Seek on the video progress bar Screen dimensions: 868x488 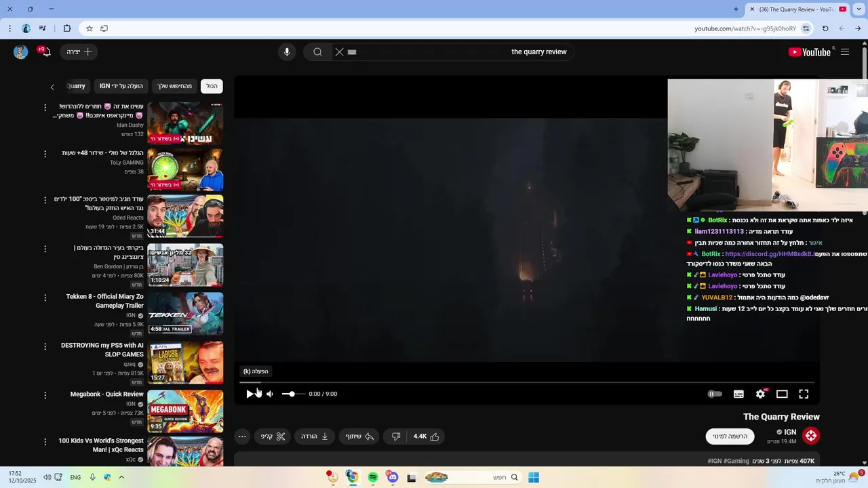(527, 382)
